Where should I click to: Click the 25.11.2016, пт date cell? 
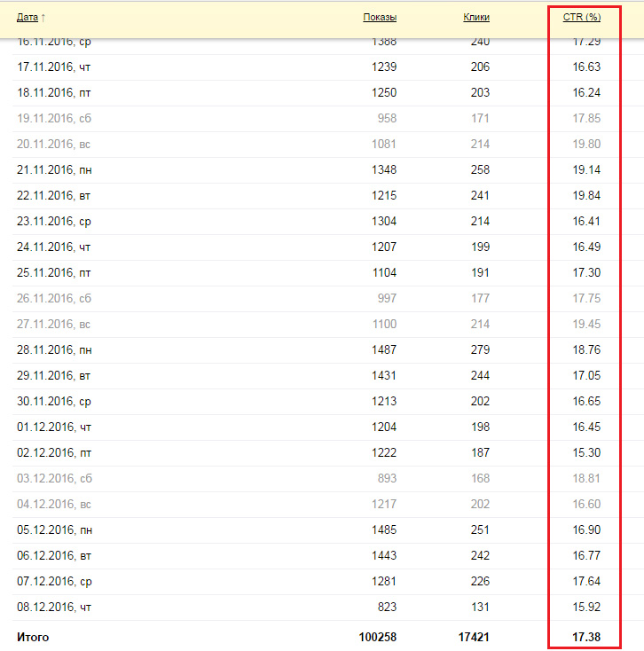pyautogui.click(x=53, y=273)
